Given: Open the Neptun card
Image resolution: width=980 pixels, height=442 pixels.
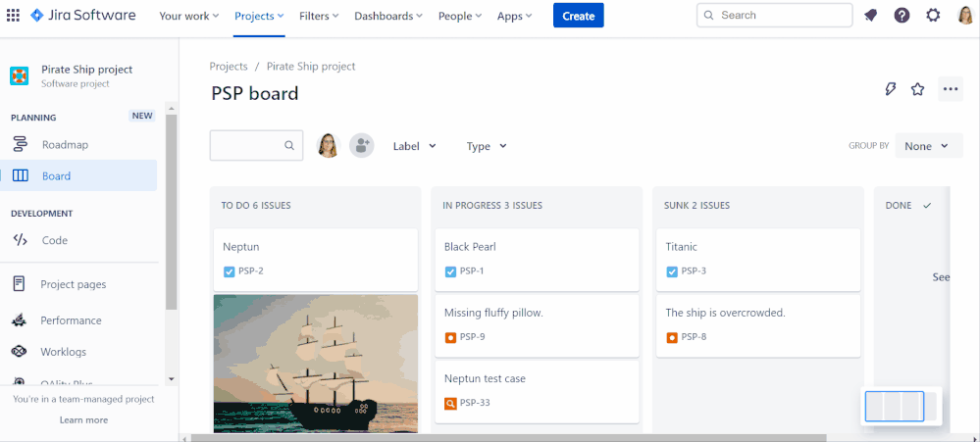Looking at the screenshot, I should (x=316, y=260).
